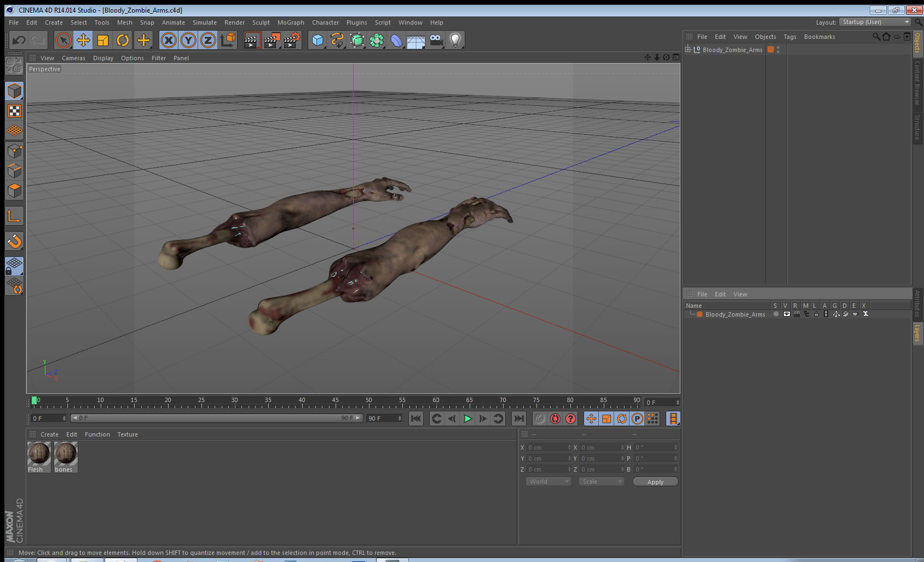
Task: Open the Mesh menu
Action: click(125, 22)
